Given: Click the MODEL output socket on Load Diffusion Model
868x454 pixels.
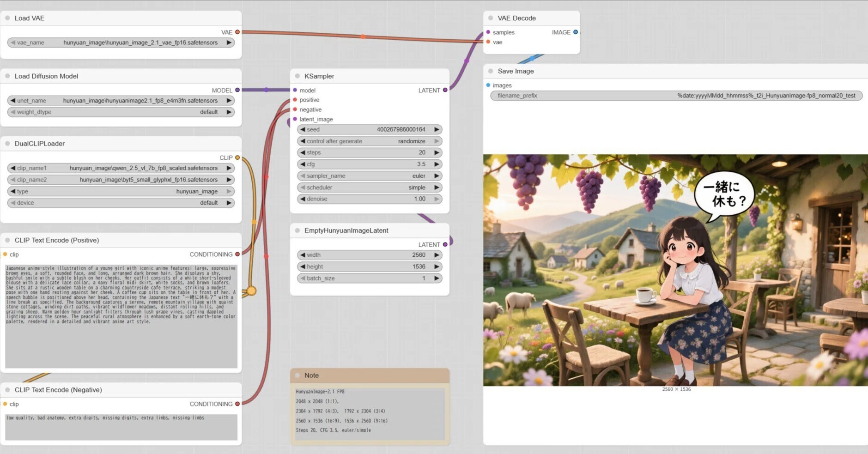Looking at the screenshot, I should (237, 90).
